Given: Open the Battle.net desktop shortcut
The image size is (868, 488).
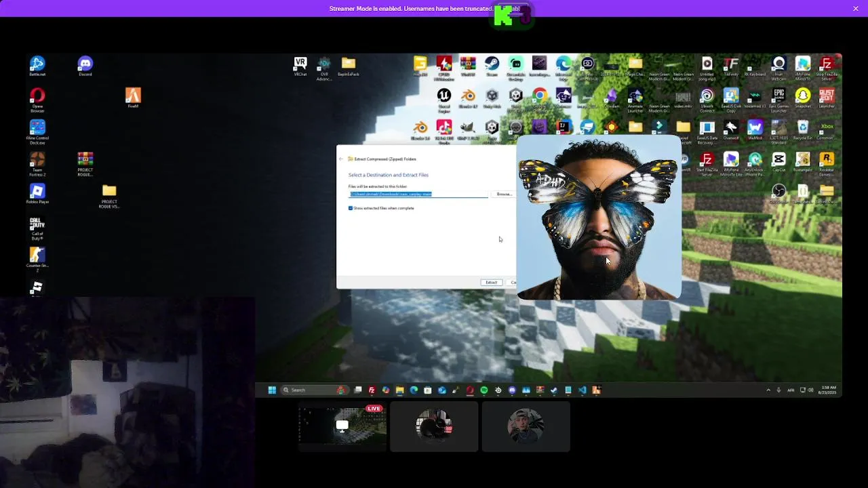Looking at the screenshot, I should pyautogui.click(x=37, y=65).
